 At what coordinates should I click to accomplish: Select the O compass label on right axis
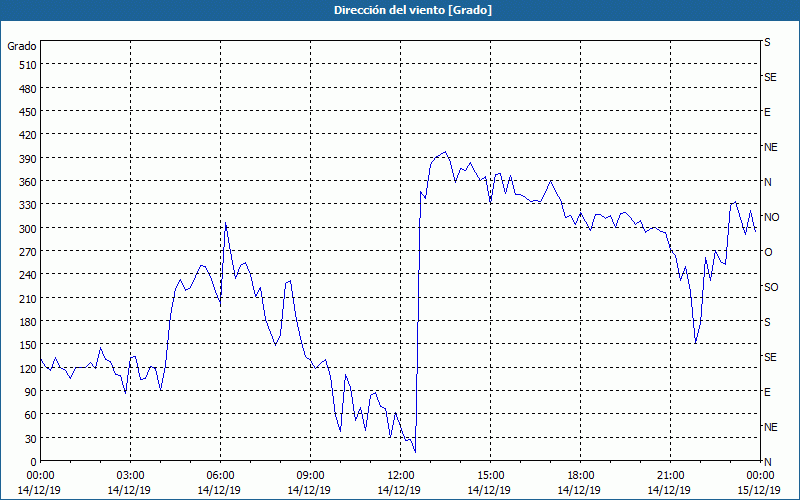pyautogui.click(x=768, y=252)
